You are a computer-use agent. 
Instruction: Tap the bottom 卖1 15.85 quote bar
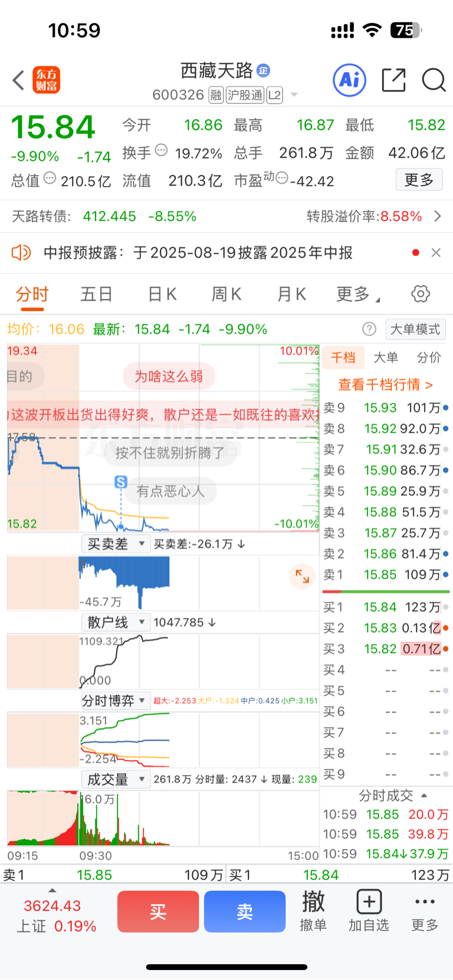tap(113, 875)
